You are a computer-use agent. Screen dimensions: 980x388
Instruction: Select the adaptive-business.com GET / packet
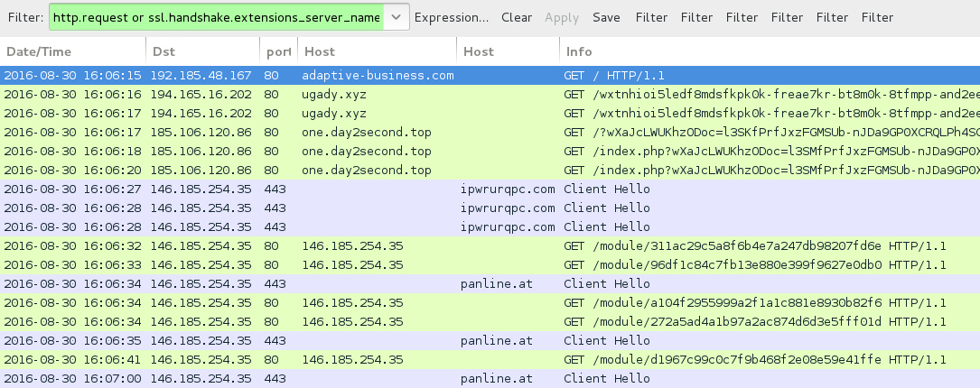[378, 75]
